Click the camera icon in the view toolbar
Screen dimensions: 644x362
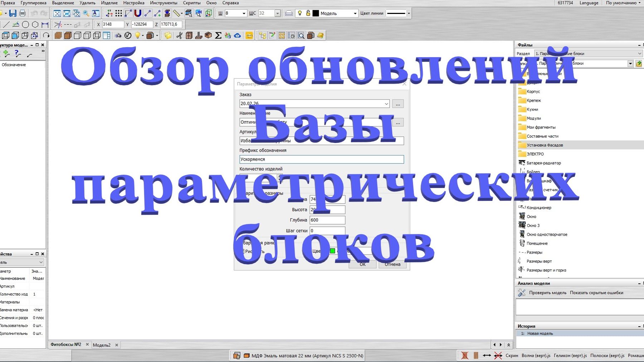(118, 35)
